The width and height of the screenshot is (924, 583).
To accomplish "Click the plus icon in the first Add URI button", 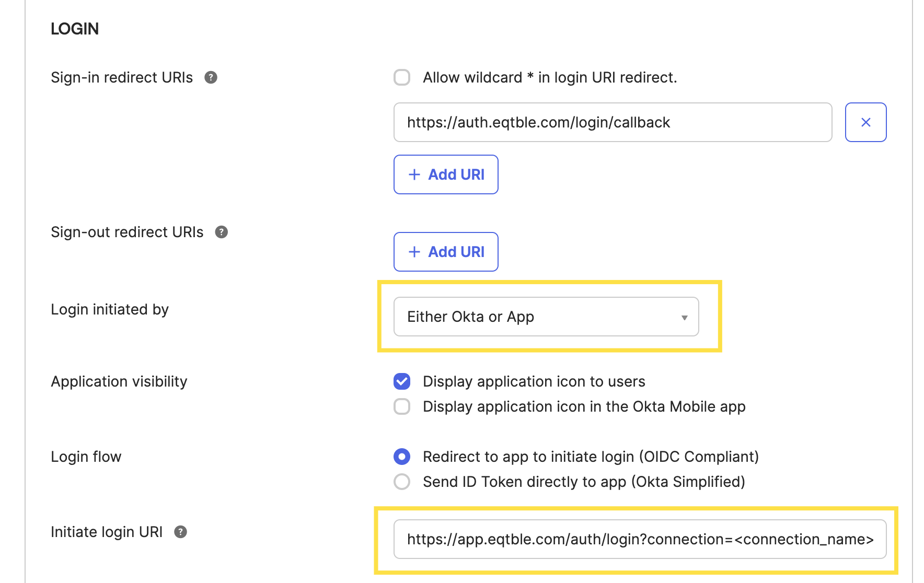I will [414, 174].
